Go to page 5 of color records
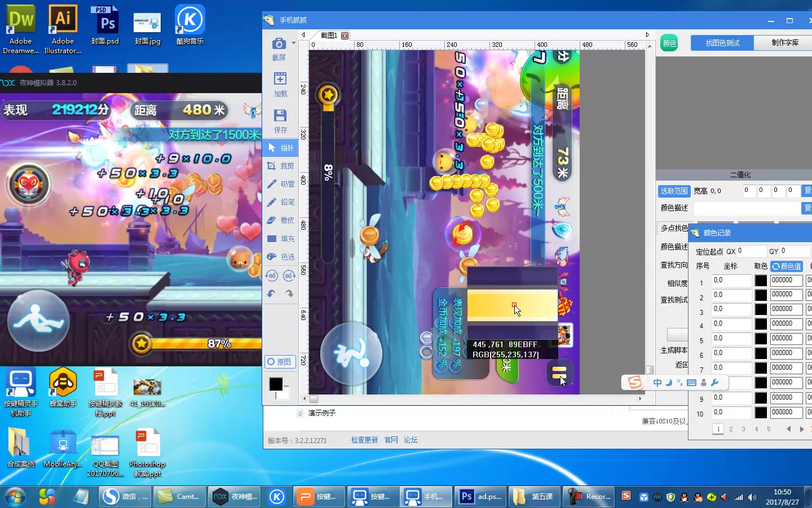The height and width of the screenshot is (508, 812). [x=769, y=430]
